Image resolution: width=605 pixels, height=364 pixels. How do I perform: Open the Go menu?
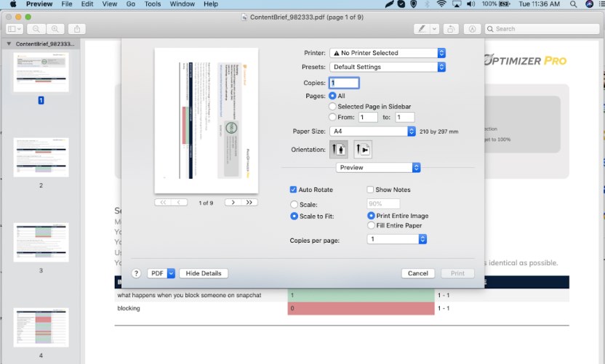(131, 4)
